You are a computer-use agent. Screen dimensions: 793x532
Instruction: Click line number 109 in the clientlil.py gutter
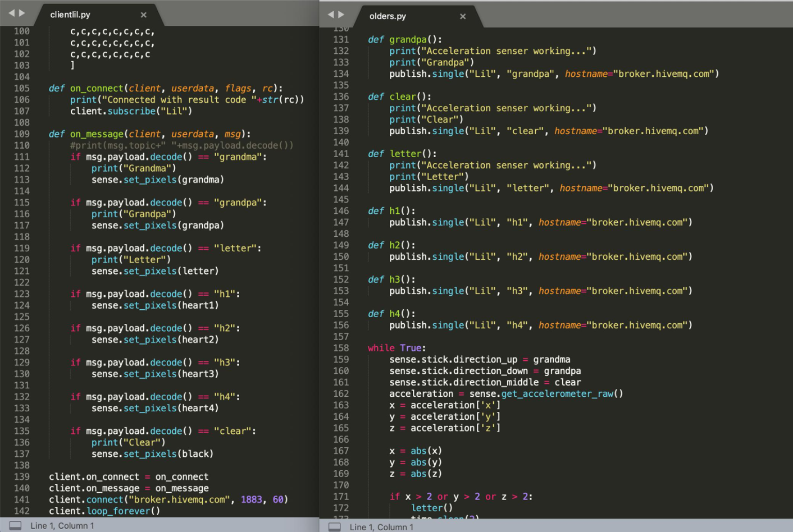[22, 134]
